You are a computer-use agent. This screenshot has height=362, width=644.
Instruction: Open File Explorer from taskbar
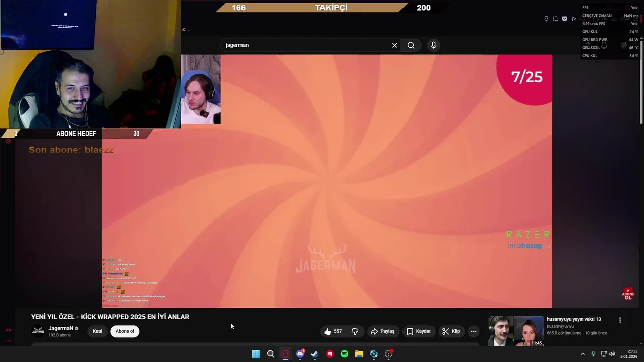[359, 354]
